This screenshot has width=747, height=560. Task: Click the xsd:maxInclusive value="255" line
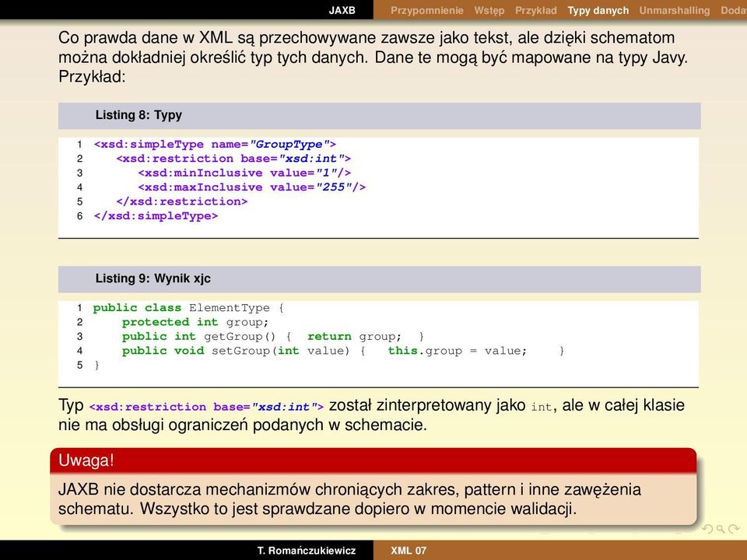coord(252,187)
